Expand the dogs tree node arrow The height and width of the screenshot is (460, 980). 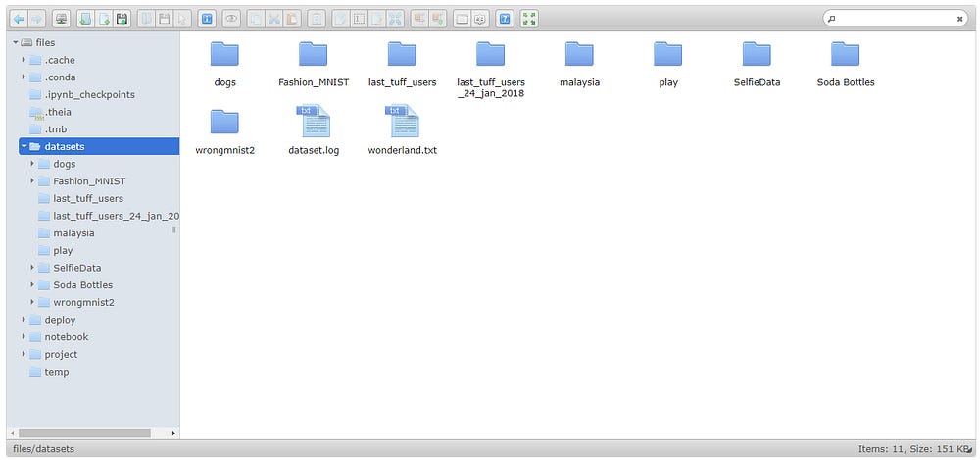pyautogui.click(x=32, y=164)
